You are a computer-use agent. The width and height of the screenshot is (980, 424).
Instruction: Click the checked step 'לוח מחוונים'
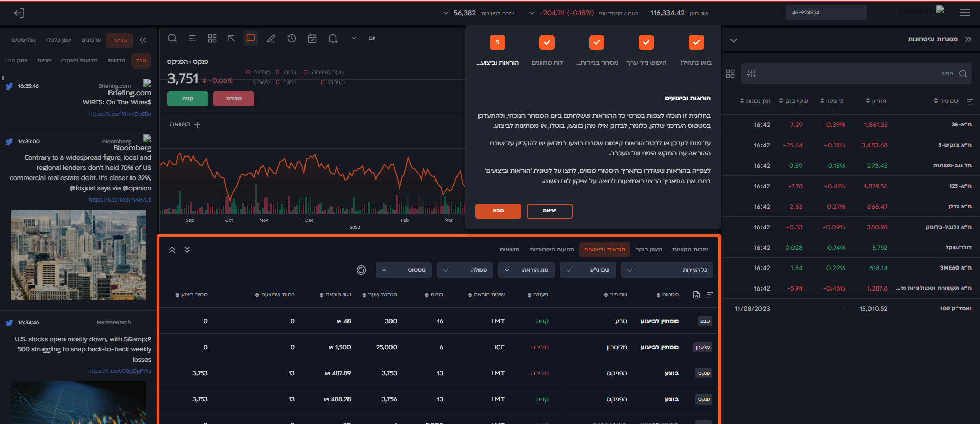[x=547, y=42]
